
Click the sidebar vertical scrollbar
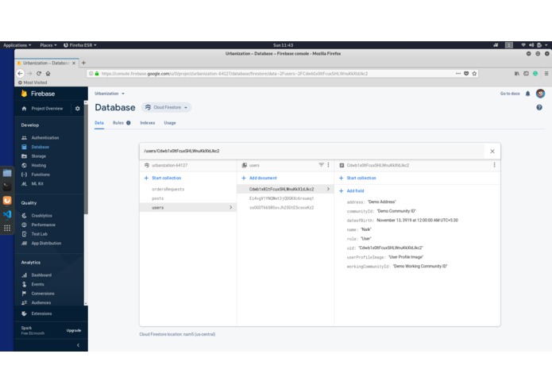click(x=86, y=158)
